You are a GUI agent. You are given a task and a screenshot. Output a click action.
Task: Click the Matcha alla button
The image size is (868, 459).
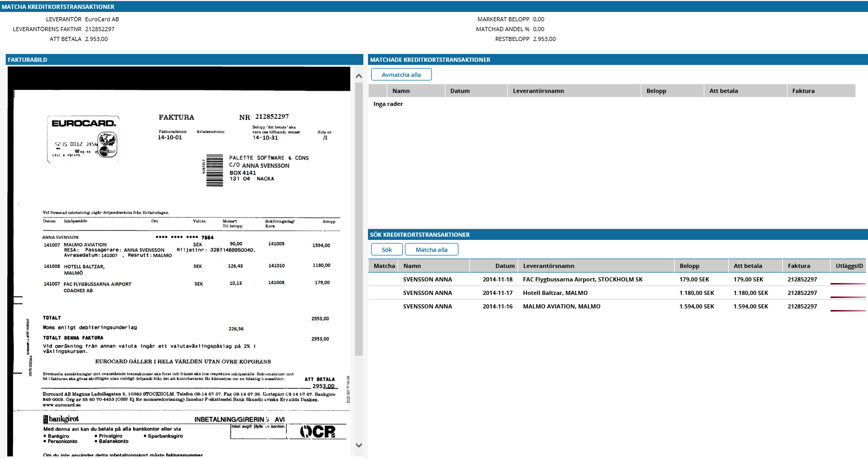pyautogui.click(x=431, y=250)
